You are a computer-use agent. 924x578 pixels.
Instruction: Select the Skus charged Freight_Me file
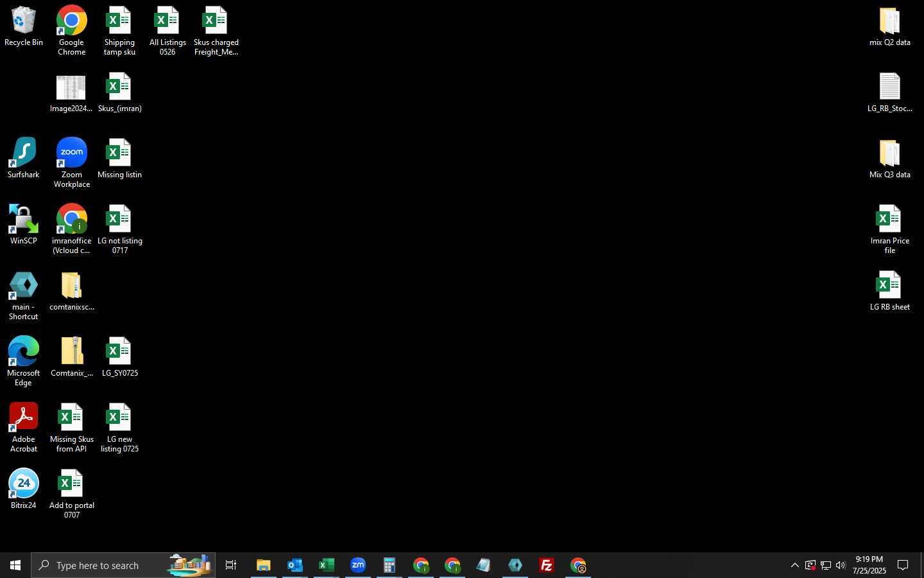click(x=216, y=31)
